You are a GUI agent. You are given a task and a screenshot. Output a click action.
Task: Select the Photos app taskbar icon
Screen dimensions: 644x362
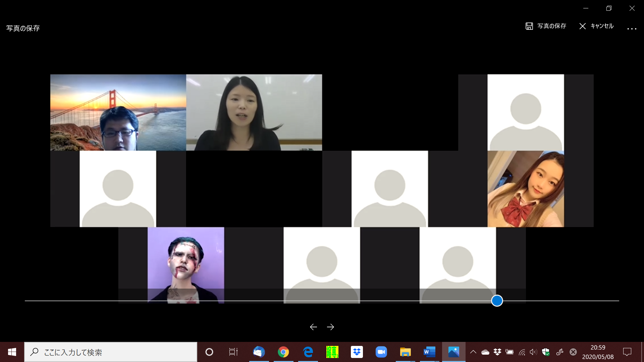coord(454,352)
